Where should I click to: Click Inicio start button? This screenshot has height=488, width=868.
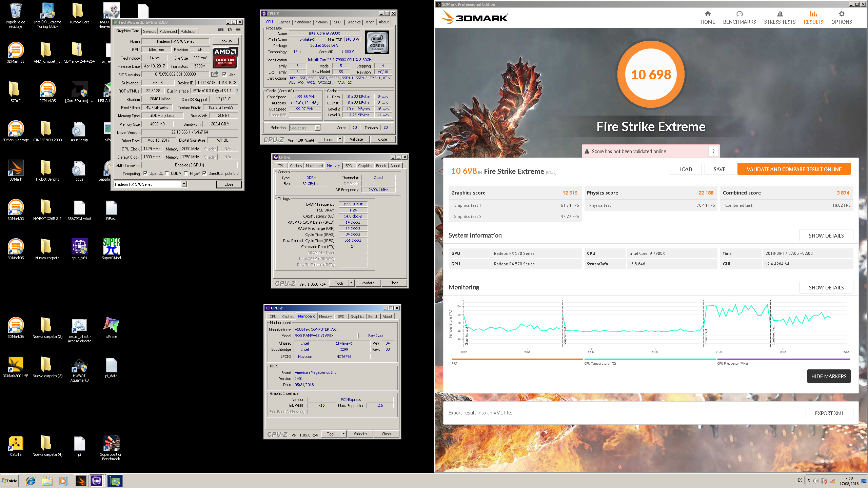pyautogui.click(x=9, y=481)
